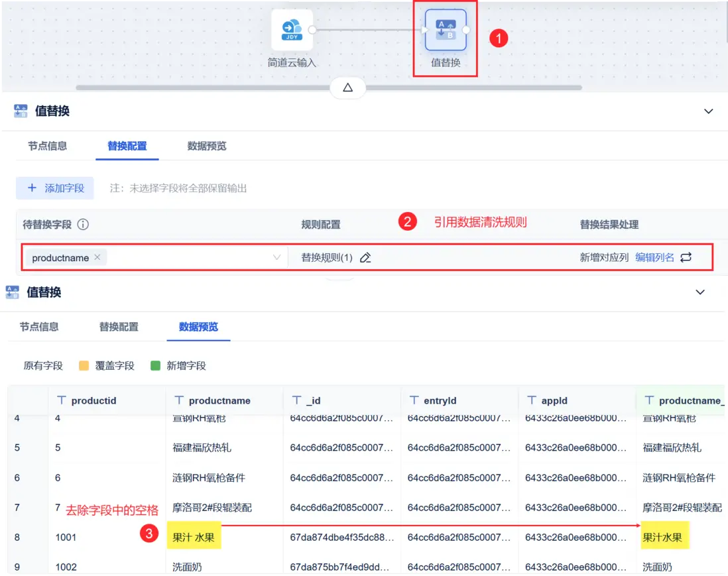
Task: Click the text type icon of entryId column
Action: coord(414,400)
